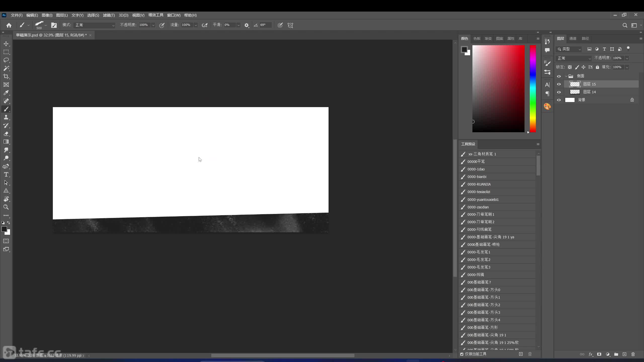Select the Eraser tool
This screenshot has width=644, height=362.
(x=6, y=134)
